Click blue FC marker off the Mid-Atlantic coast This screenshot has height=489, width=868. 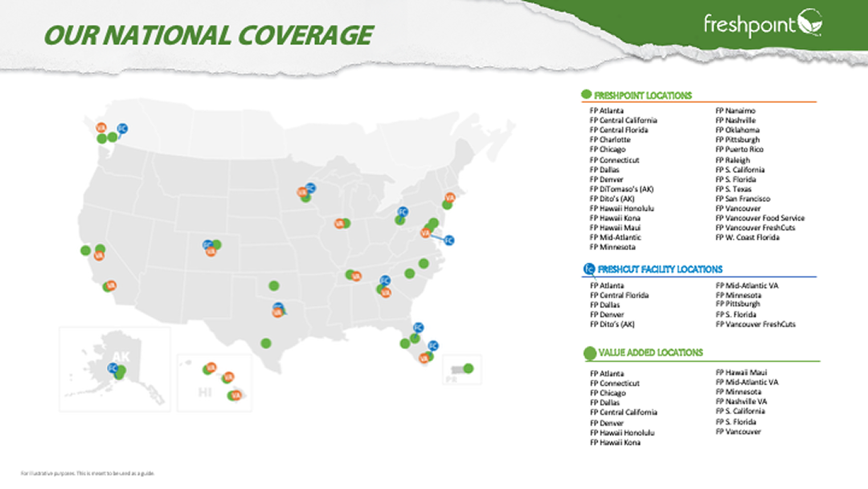(x=449, y=240)
